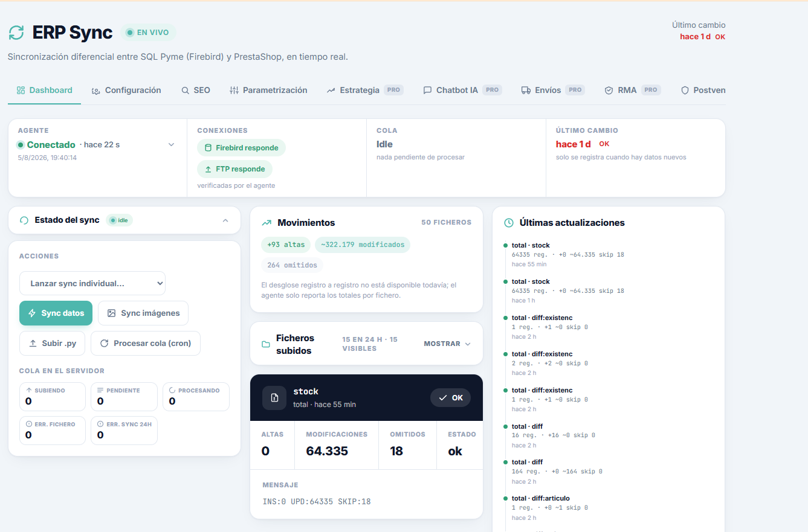
Task: Click the INS:0 UPD:64335 SKIP:18 message
Action: point(317,502)
